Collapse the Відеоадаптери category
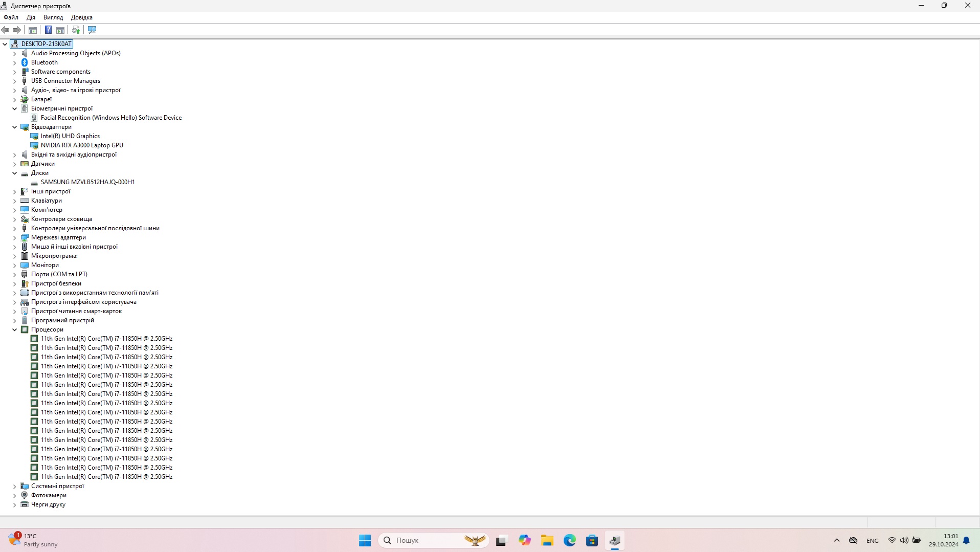 pos(15,127)
